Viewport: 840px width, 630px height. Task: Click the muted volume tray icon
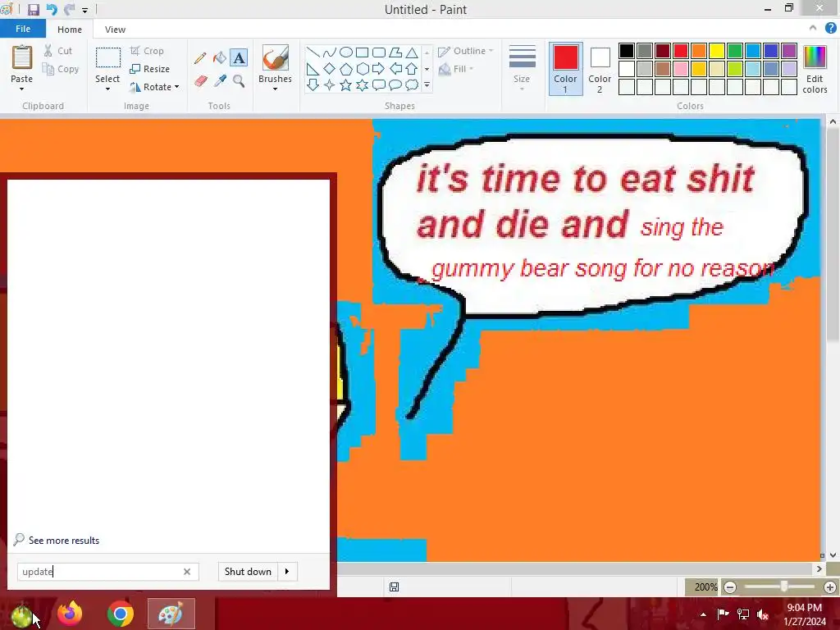pos(763,614)
